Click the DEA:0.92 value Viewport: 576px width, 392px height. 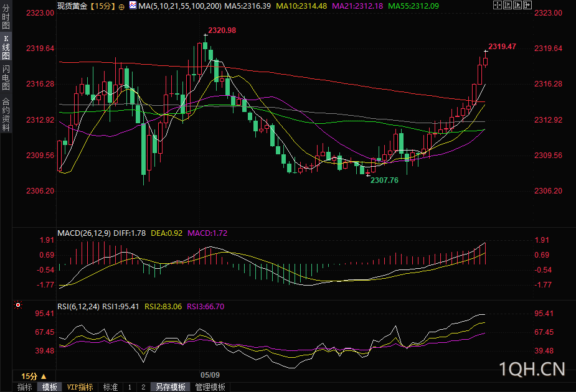point(167,233)
